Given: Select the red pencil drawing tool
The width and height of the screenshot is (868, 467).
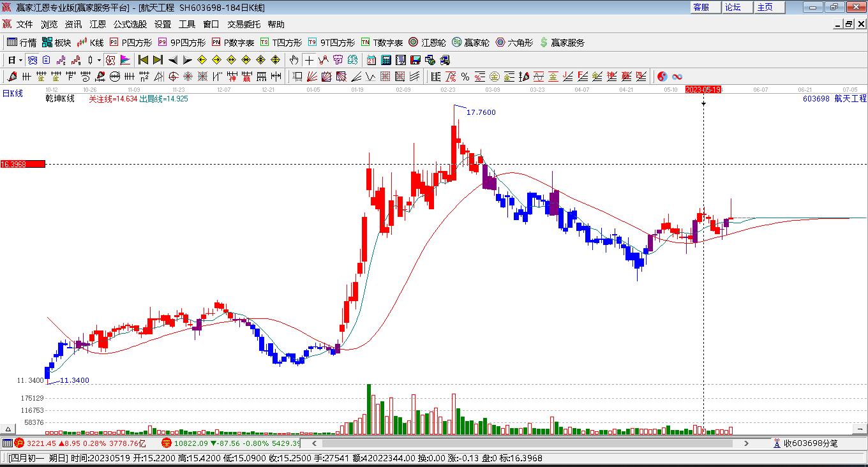Looking at the screenshot, I should (x=11, y=77).
